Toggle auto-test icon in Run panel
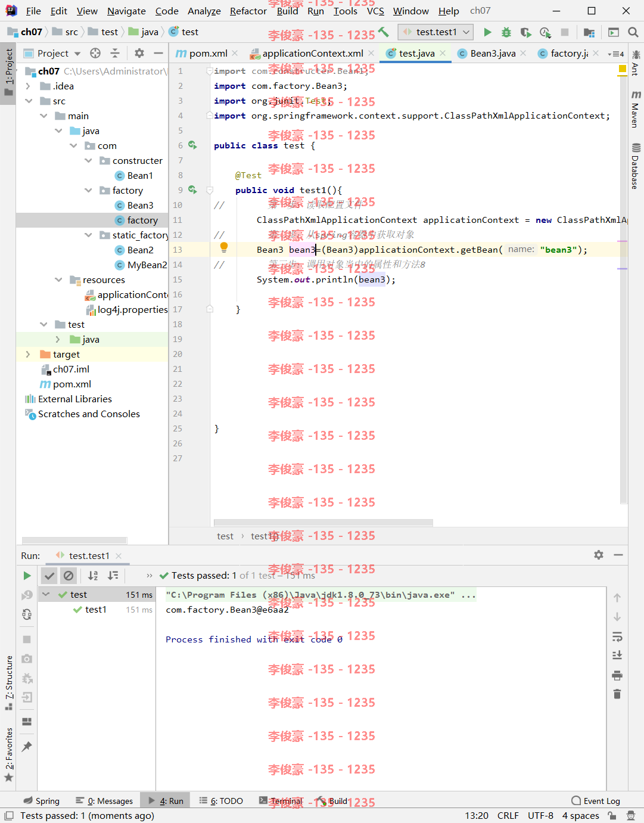Screen dimensions: 644x823 (27, 614)
